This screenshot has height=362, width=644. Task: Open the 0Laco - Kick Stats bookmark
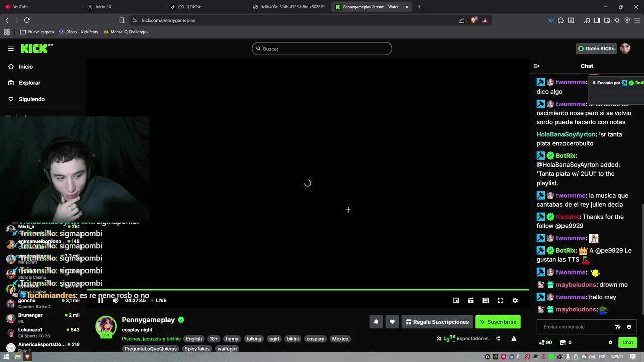click(x=78, y=32)
